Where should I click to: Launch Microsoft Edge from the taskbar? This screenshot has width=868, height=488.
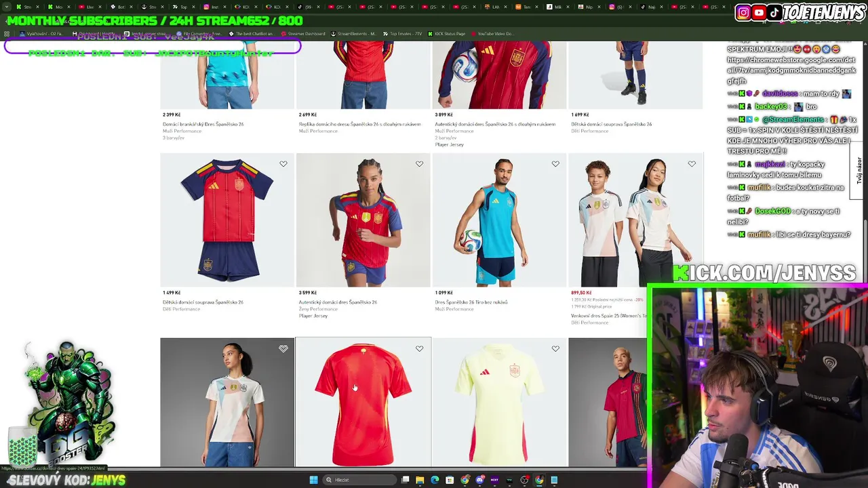[x=435, y=480]
